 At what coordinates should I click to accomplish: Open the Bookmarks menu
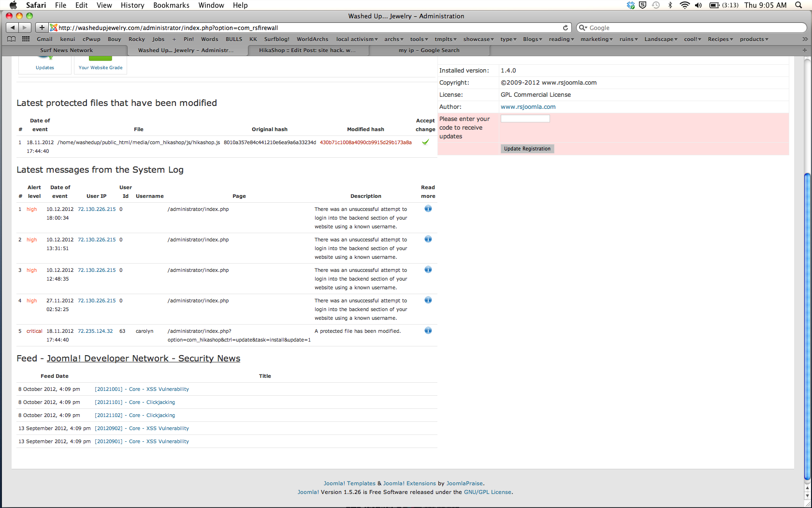pyautogui.click(x=171, y=5)
